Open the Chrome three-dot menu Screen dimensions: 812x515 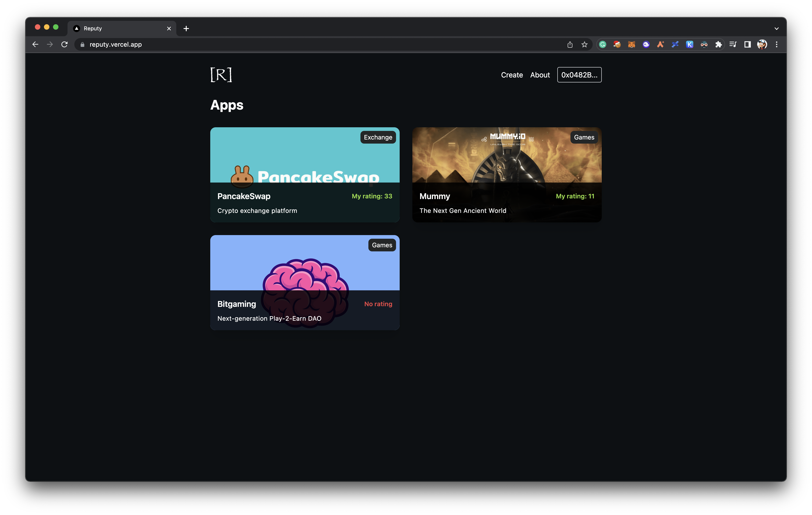[x=776, y=44]
